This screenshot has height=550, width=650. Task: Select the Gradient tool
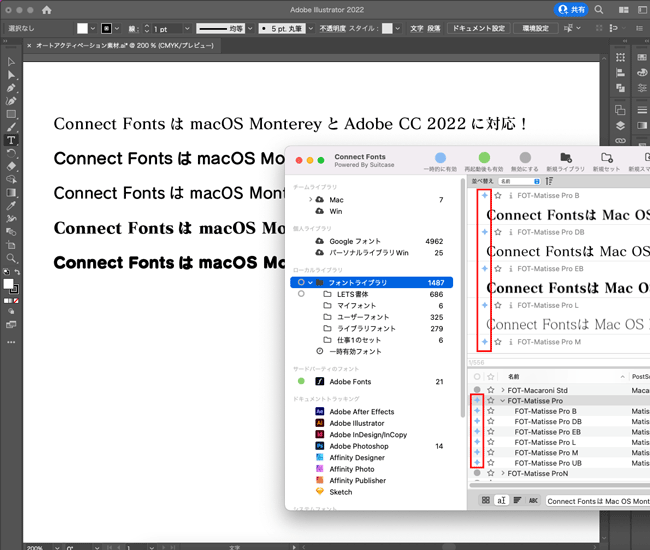(11, 193)
